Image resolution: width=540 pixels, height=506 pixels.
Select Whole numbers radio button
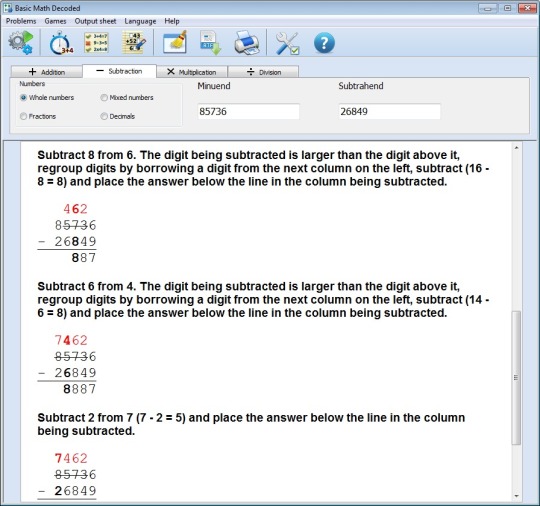(x=23, y=98)
